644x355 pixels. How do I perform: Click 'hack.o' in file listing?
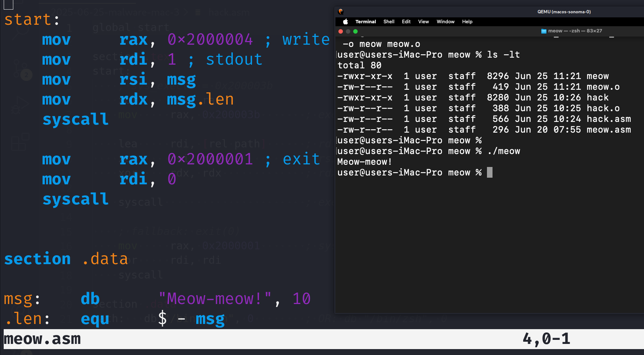(x=603, y=108)
